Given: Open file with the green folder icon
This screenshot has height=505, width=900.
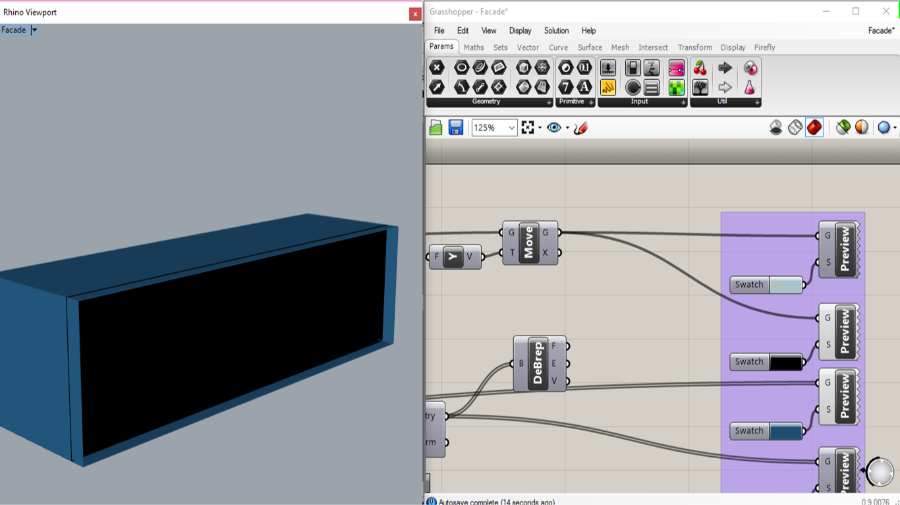Looking at the screenshot, I should tap(436, 127).
